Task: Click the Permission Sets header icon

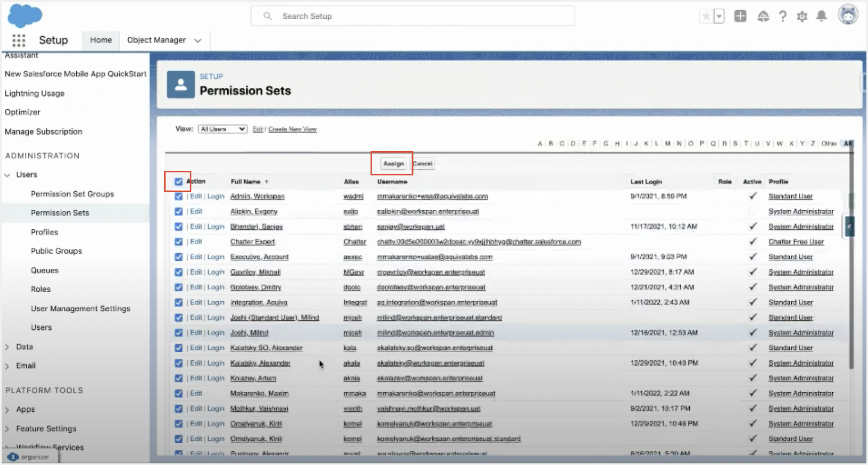Action: (x=181, y=84)
